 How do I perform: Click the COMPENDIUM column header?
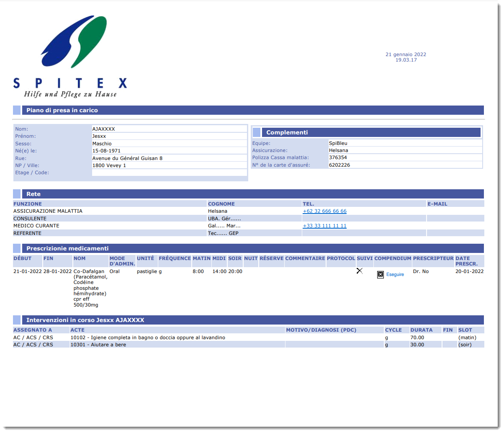[x=393, y=258]
